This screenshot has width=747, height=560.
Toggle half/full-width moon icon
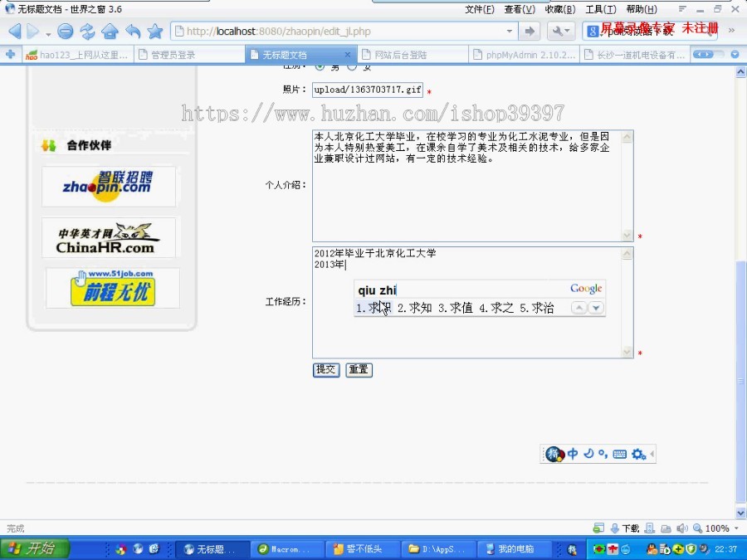point(588,454)
